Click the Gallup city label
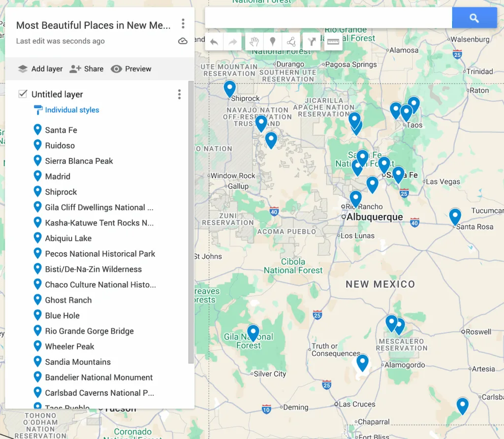504x439 pixels. click(238, 186)
